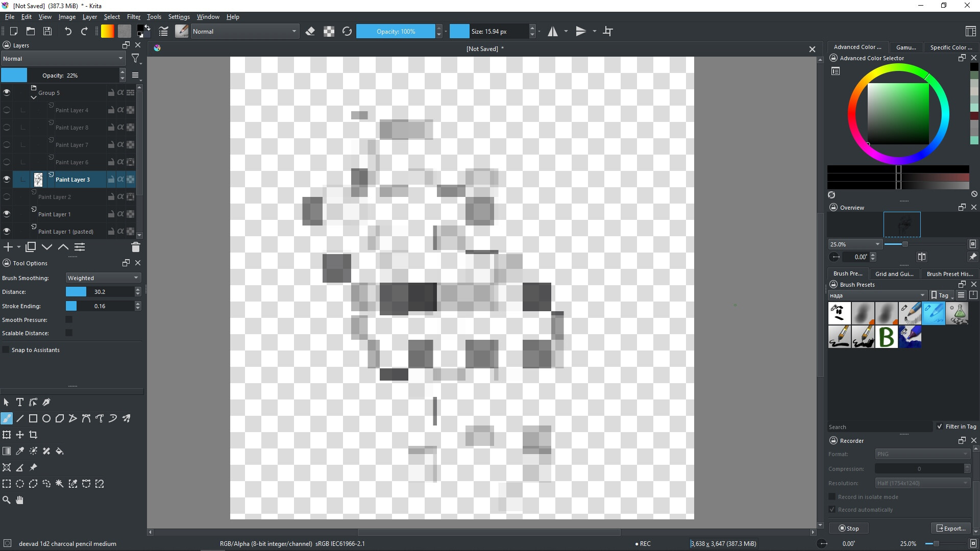
Task: Delete layer with trash can icon
Action: (135, 247)
